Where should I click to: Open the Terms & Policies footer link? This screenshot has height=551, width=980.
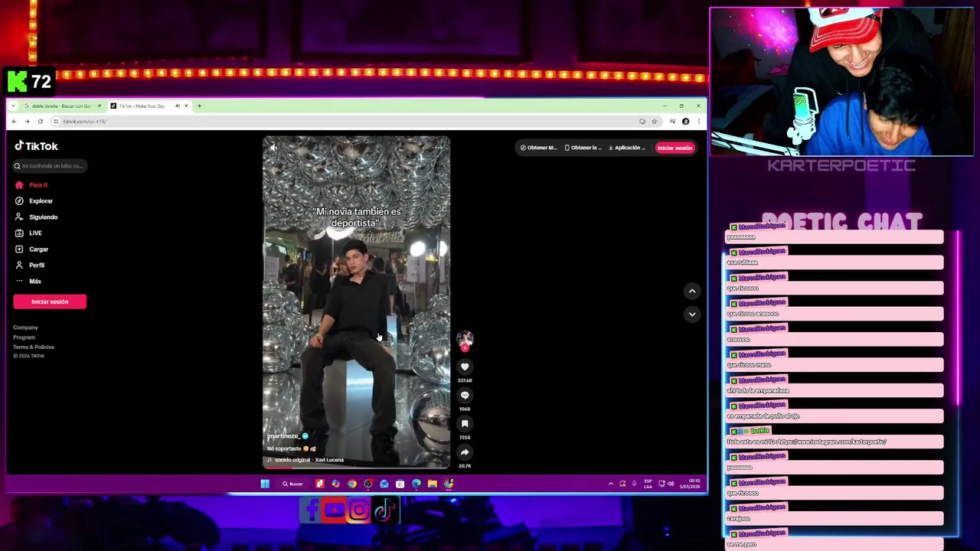click(x=34, y=347)
